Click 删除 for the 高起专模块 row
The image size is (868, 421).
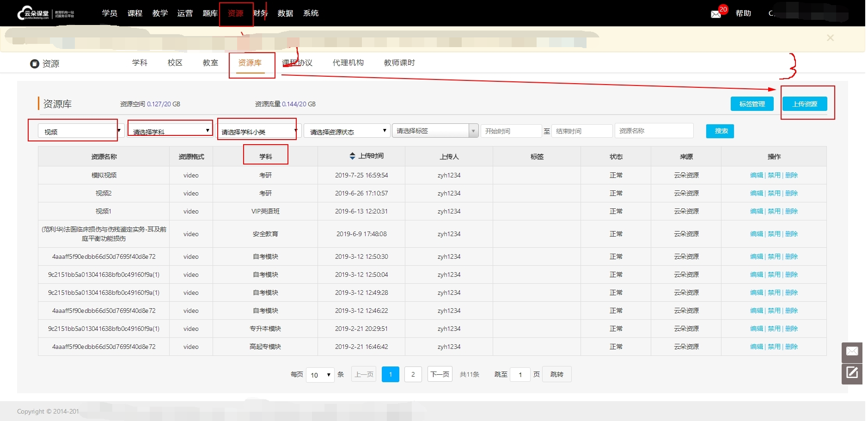pos(792,347)
